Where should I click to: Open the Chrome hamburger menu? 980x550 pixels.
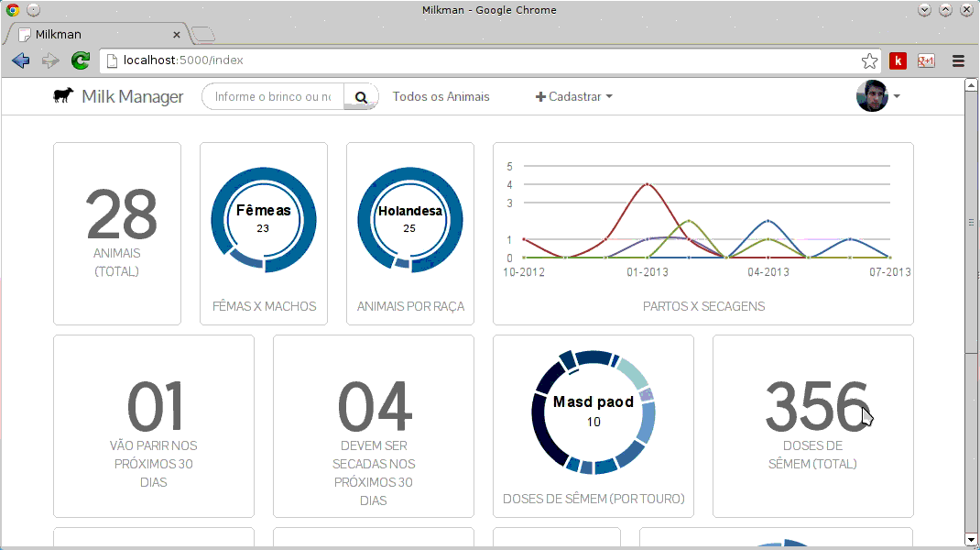958,61
